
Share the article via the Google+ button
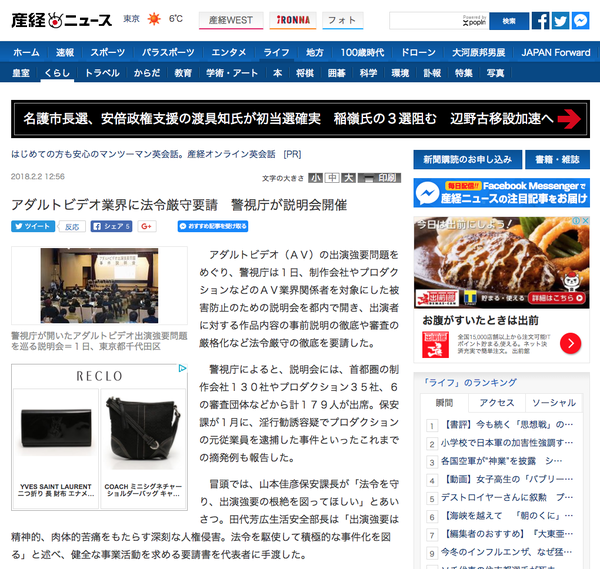point(147,227)
